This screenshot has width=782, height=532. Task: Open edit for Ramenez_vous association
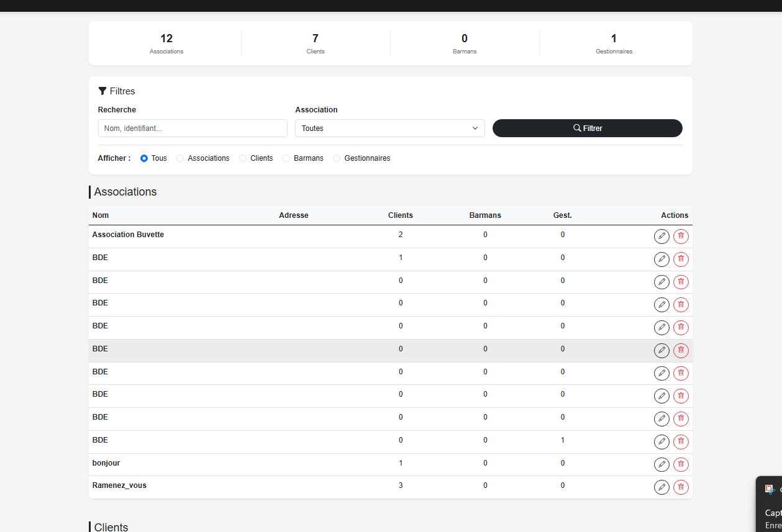tap(662, 487)
